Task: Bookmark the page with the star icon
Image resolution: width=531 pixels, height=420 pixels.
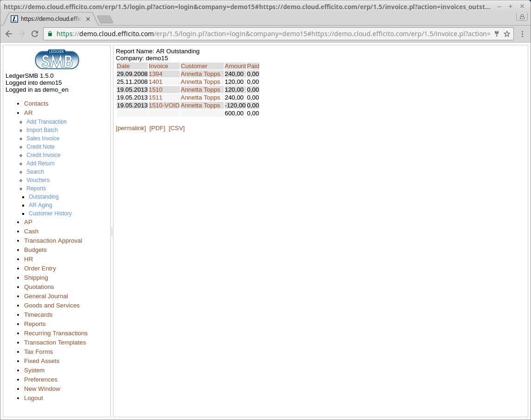Action: click(507, 34)
